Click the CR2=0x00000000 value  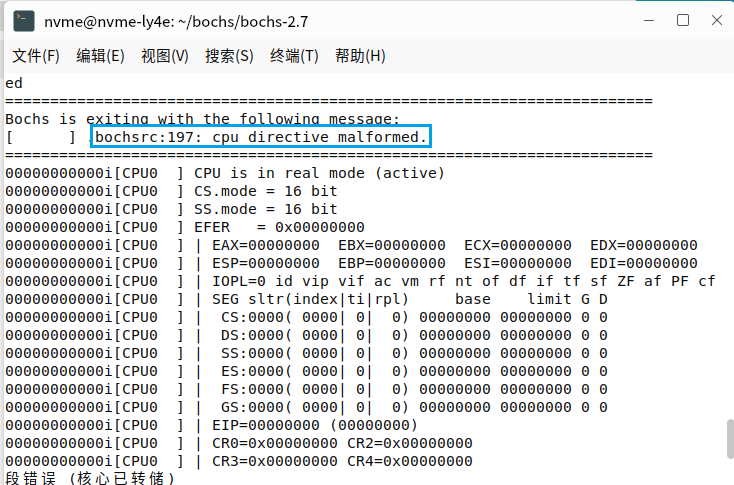click(x=410, y=443)
